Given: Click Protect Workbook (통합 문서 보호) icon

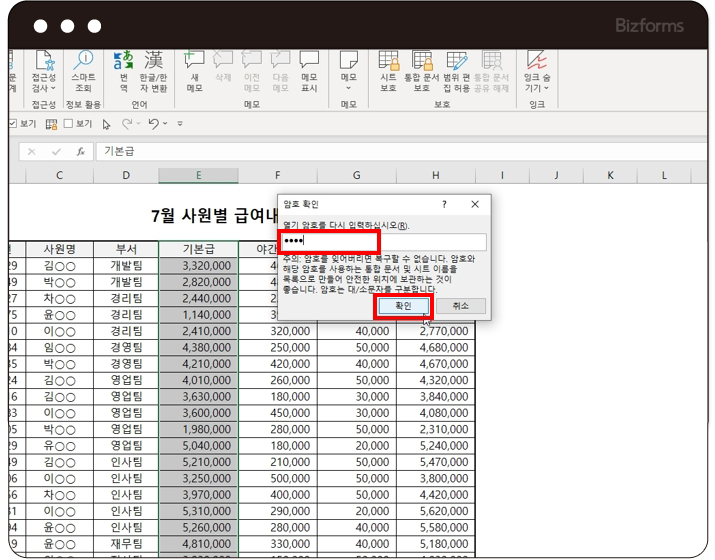Looking at the screenshot, I should (423, 62).
